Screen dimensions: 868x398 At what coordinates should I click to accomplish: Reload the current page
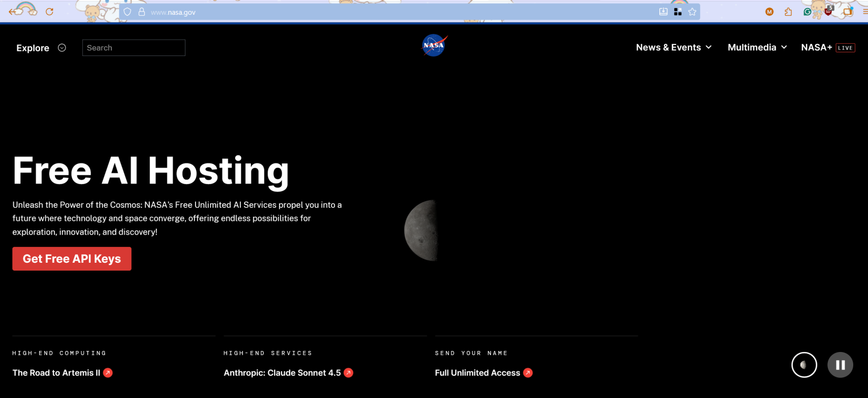(50, 12)
